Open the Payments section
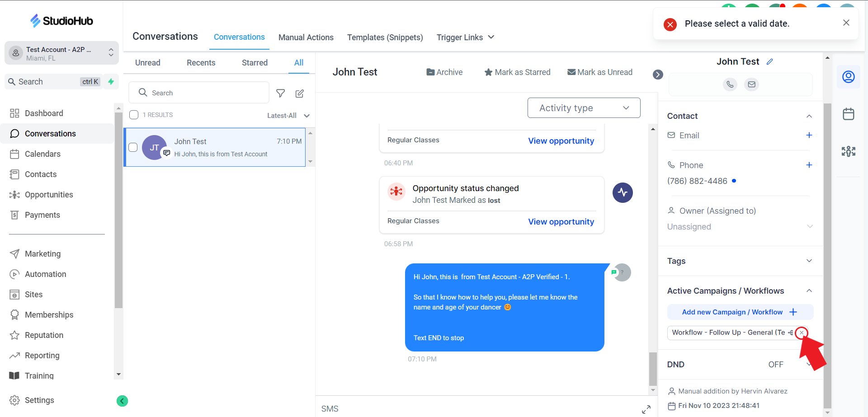 pyautogui.click(x=42, y=215)
